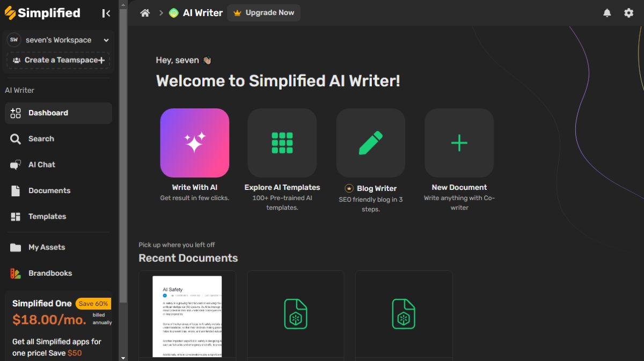This screenshot has height=361, width=644.
Task: Click the team people icon
Action: pos(17,60)
